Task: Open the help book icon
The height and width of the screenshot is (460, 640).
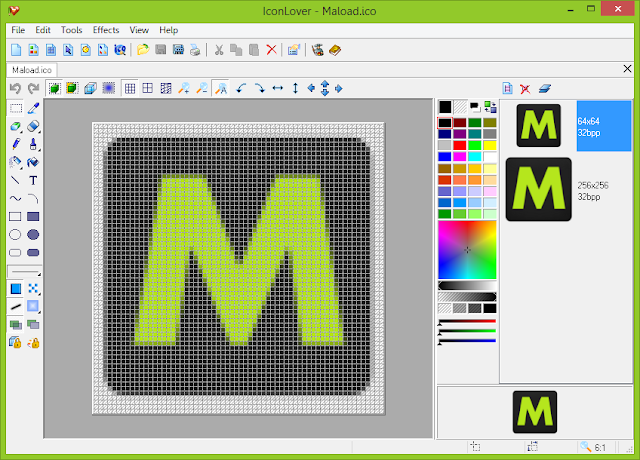Action: (x=335, y=50)
